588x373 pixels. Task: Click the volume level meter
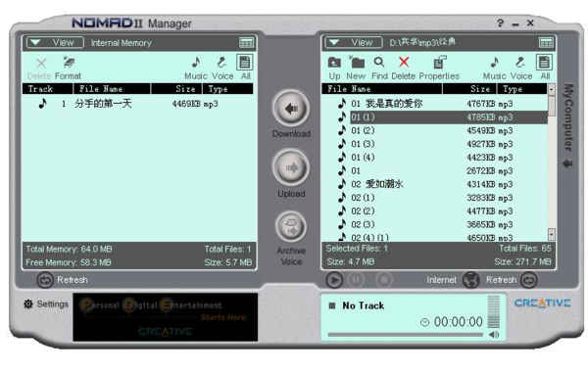pyautogui.click(x=494, y=312)
